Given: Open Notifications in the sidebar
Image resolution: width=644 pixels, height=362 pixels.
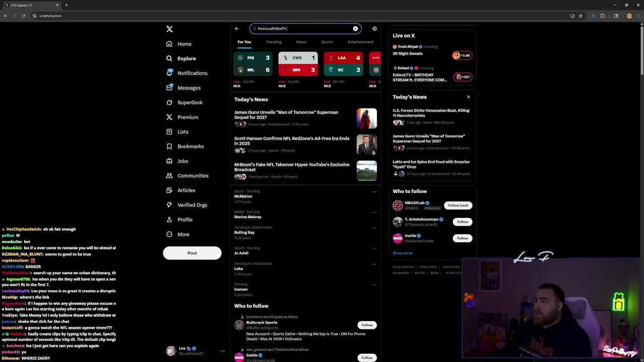Looking at the screenshot, I should [x=187, y=73].
